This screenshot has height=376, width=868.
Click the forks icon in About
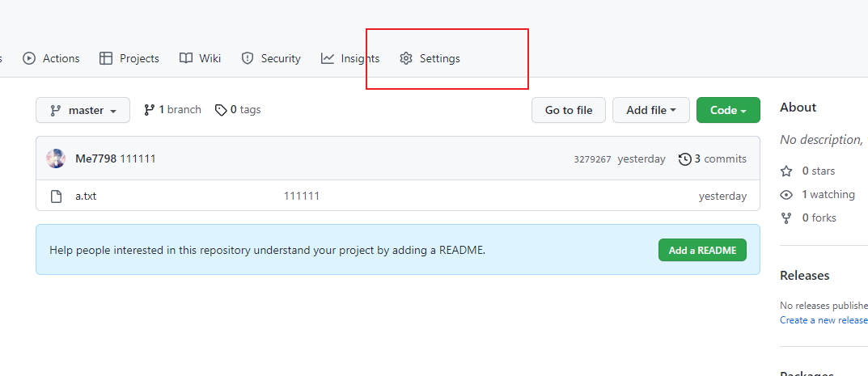tap(786, 218)
